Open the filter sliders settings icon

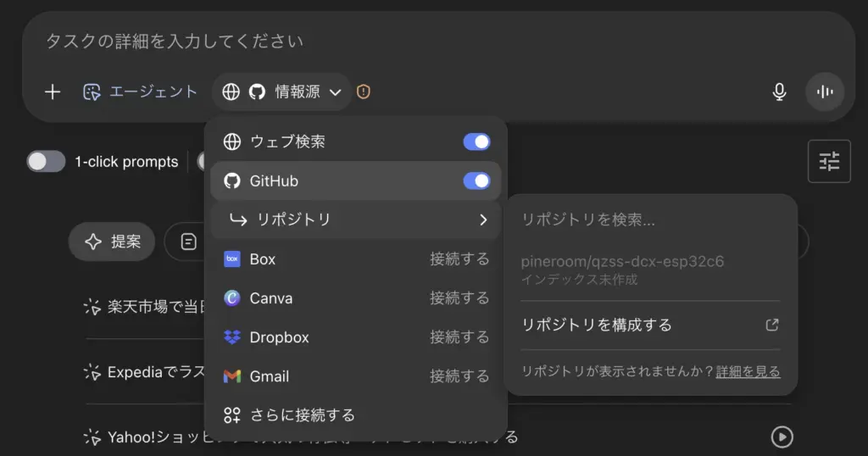(x=828, y=161)
